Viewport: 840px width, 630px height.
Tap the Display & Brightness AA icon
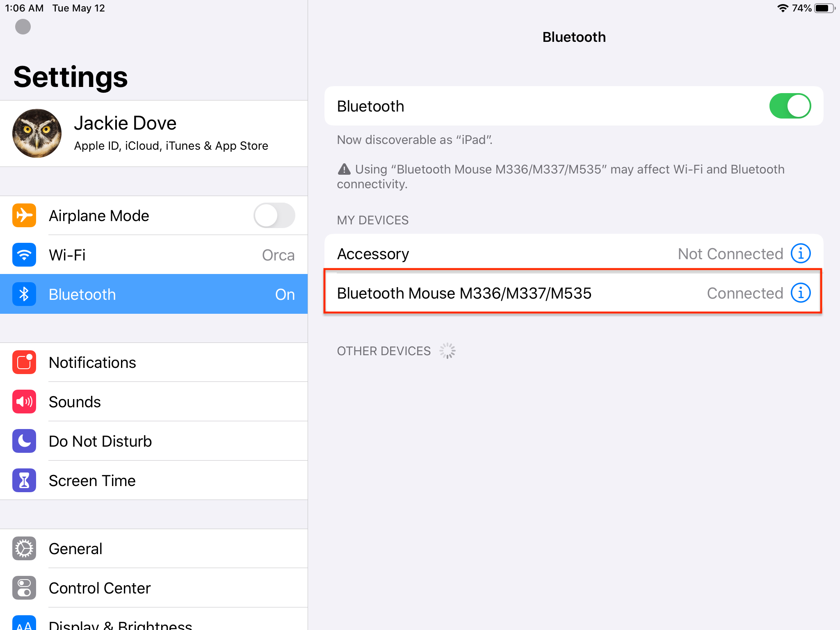[24, 623]
